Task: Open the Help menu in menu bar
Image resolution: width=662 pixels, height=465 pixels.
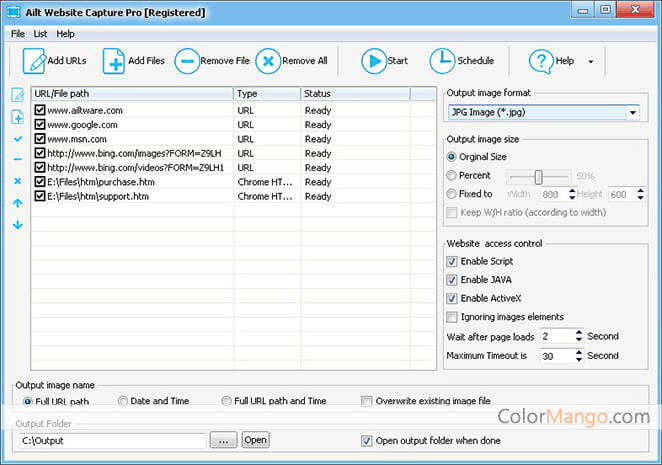Action: [65, 34]
